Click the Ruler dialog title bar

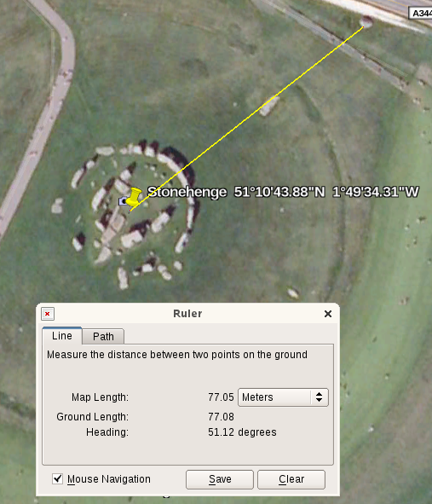tap(187, 314)
